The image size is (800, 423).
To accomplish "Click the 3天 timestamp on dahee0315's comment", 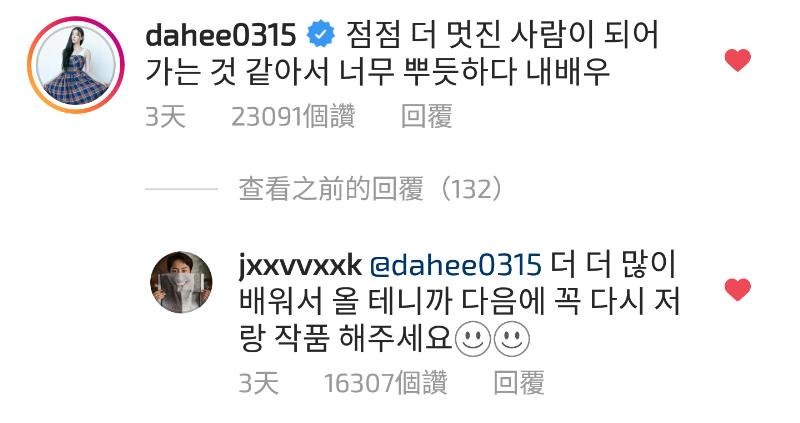I will [x=165, y=116].
